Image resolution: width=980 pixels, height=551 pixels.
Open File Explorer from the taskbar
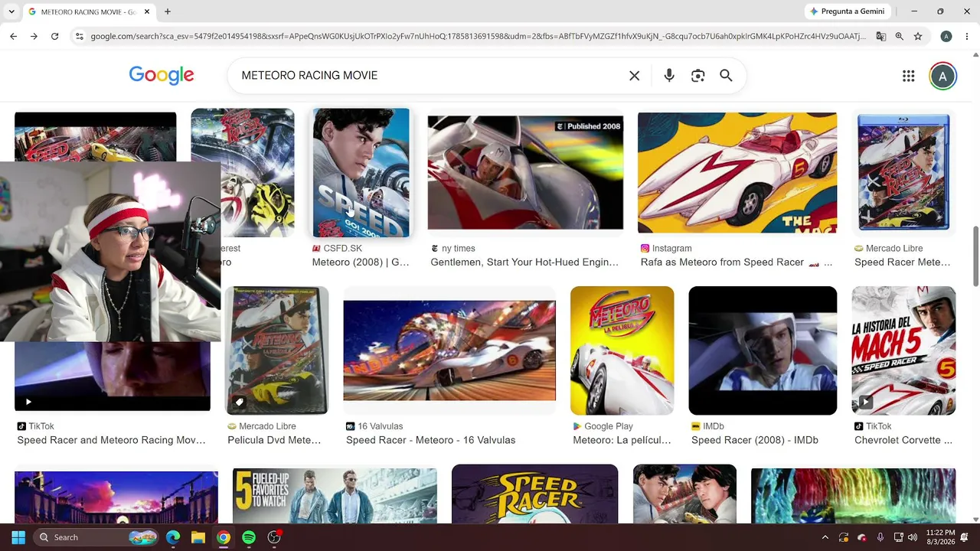[198, 537]
